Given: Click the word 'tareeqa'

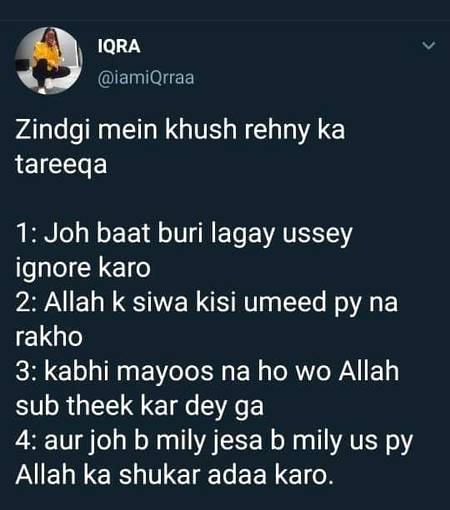Looking at the screenshot, I should coord(61,164).
